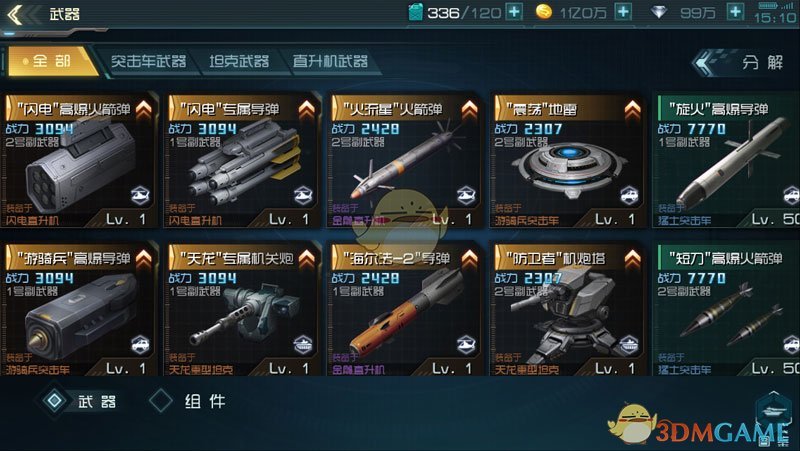Tap the upgrade arrows on "火流星"火箭弹 card
The height and width of the screenshot is (451, 800).
pos(469,109)
